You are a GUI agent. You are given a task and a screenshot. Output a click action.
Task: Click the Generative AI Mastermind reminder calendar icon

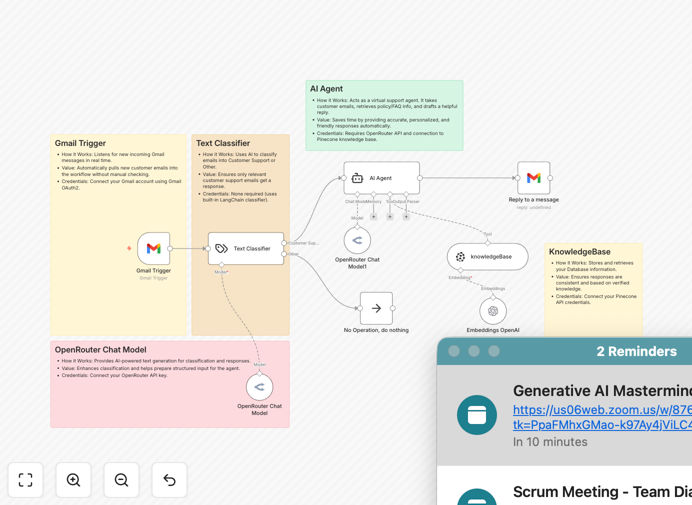[477, 415]
